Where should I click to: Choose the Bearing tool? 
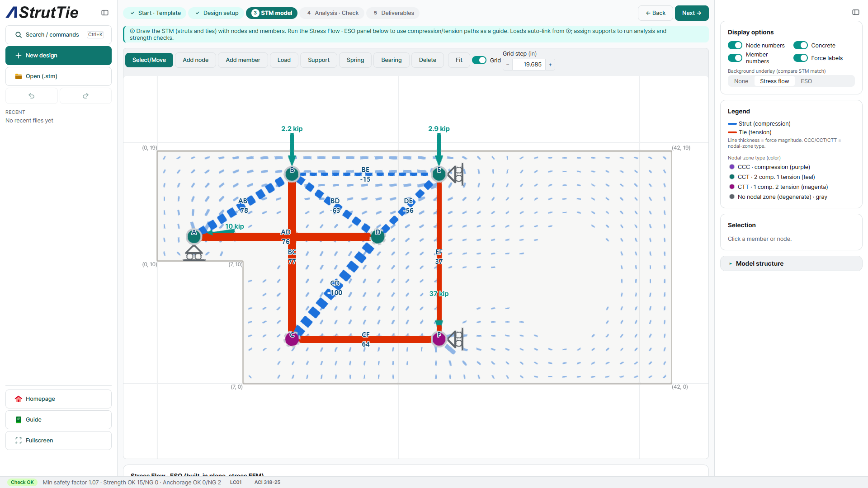(391, 60)
